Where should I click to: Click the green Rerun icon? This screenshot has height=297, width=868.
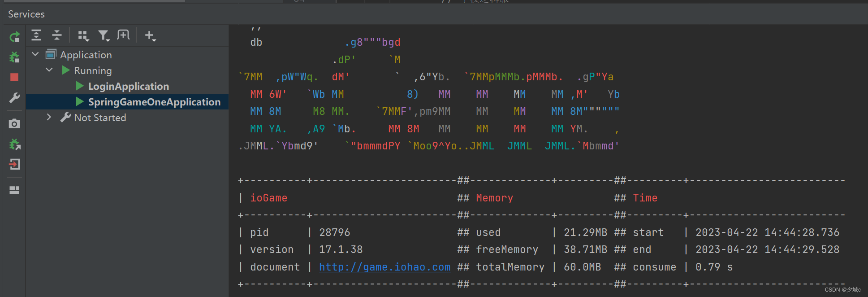click(x=14, y=36)
